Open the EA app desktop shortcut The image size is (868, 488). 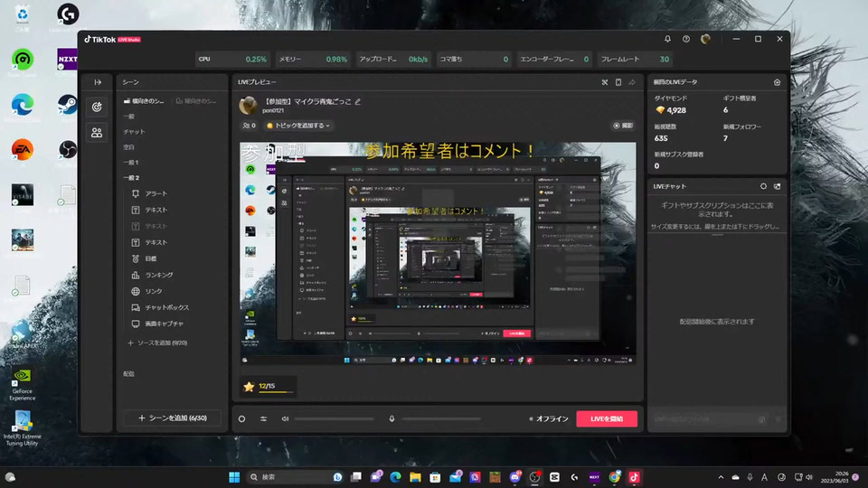[x=22, y=153]
